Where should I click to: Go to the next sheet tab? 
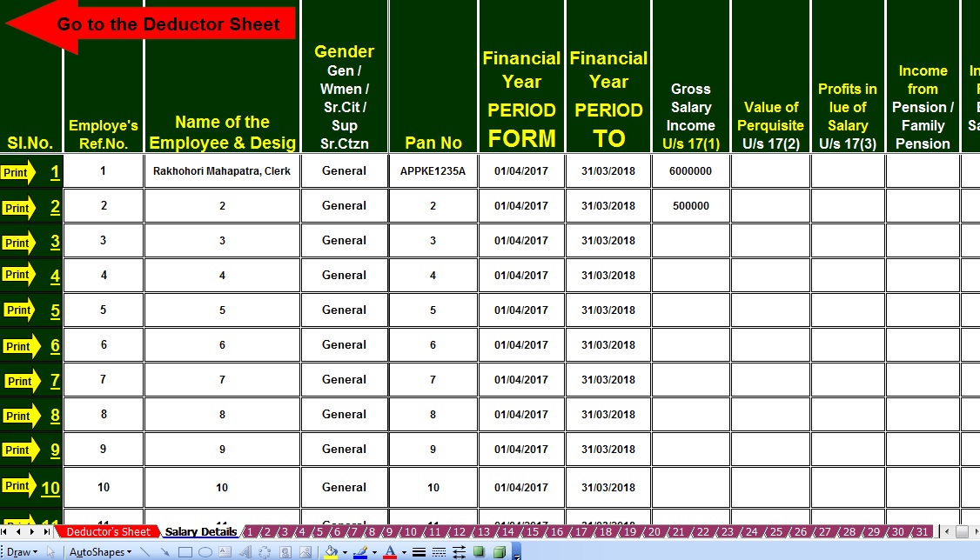[32, 532]
